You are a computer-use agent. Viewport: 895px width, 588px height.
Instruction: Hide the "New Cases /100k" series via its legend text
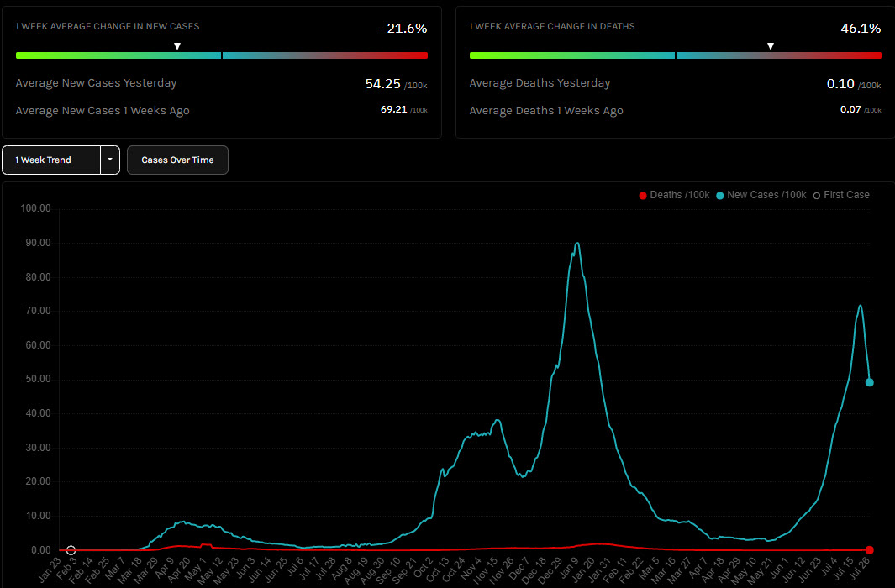[764, 195]
